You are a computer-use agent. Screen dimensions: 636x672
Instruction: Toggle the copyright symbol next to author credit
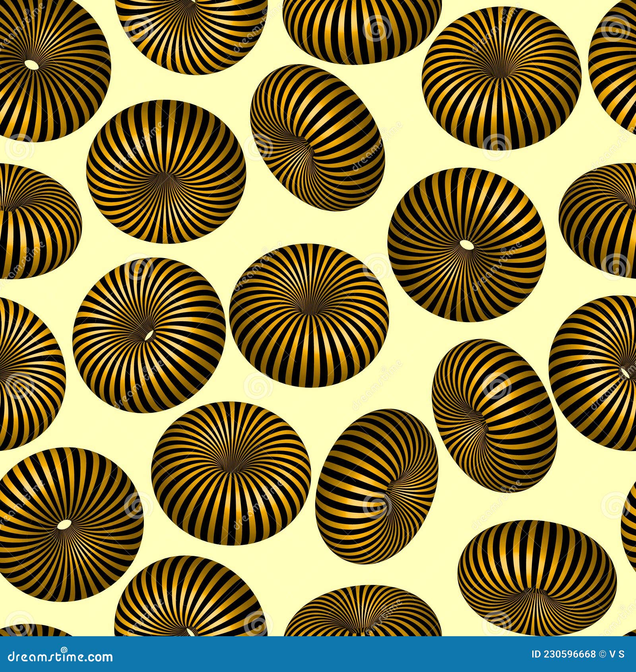tap(603, 654)
